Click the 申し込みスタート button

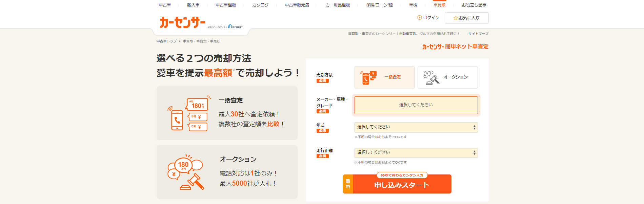coord(397,184)
